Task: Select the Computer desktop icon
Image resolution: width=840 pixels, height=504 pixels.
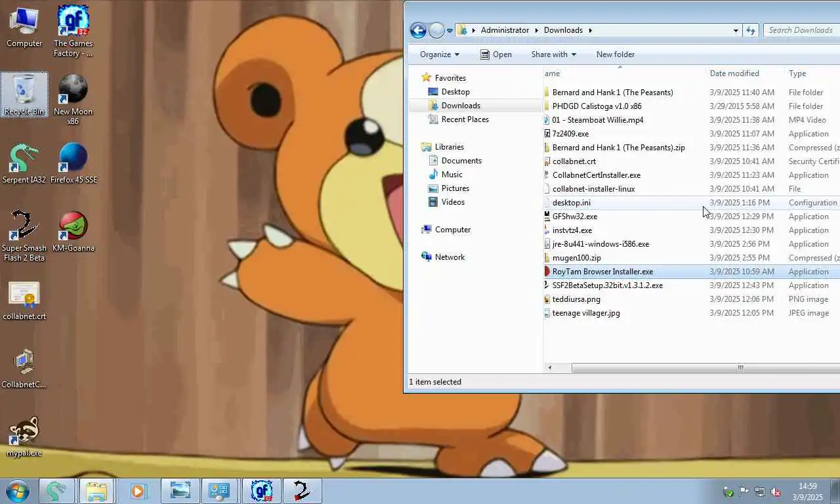Action: 24,27
